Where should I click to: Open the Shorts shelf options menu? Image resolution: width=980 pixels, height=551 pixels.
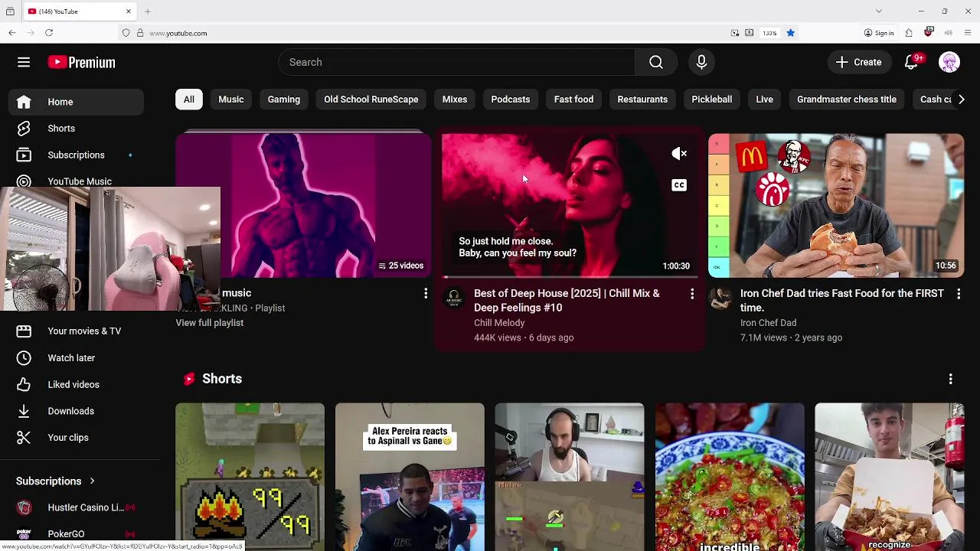950,379
